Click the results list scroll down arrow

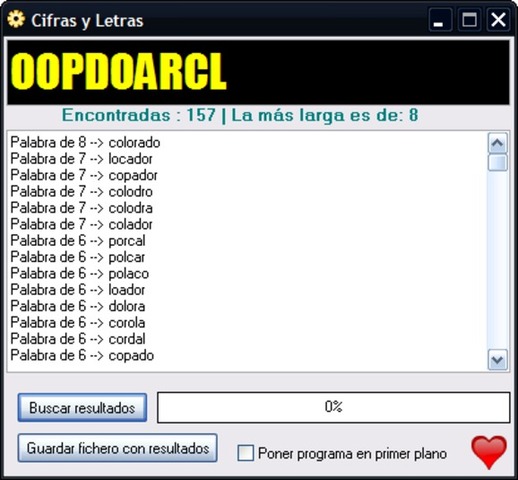(497, 360)
